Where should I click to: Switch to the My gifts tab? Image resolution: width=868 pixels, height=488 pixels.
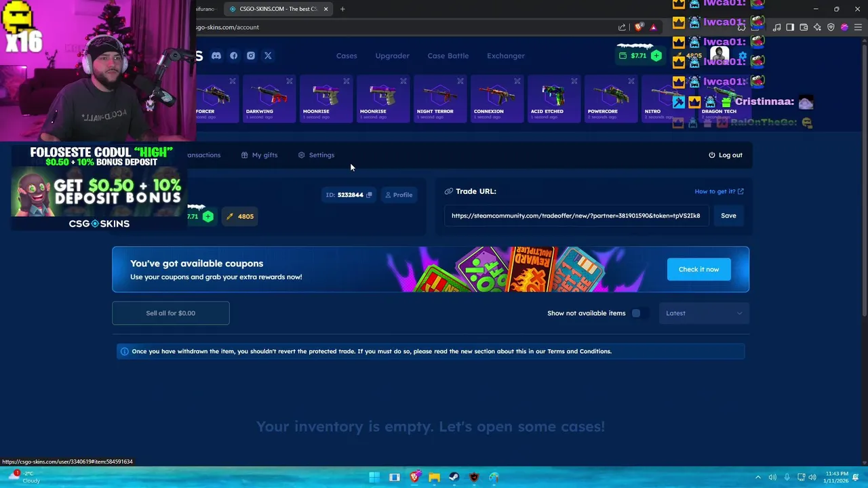click(259, 155)
